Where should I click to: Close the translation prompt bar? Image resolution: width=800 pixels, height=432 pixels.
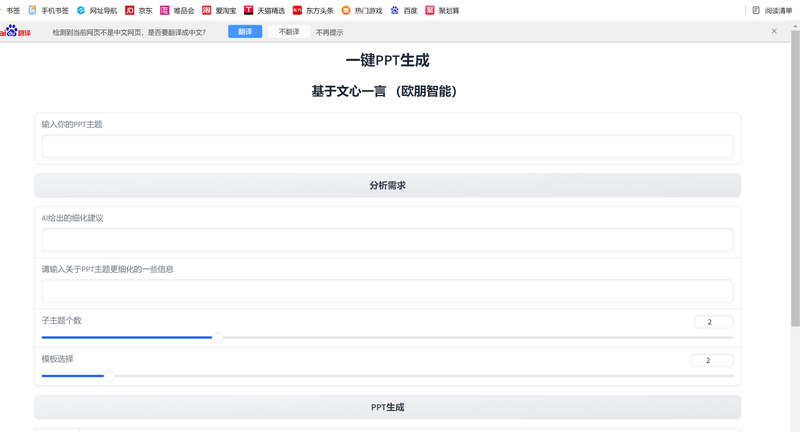tap(774, 31)
